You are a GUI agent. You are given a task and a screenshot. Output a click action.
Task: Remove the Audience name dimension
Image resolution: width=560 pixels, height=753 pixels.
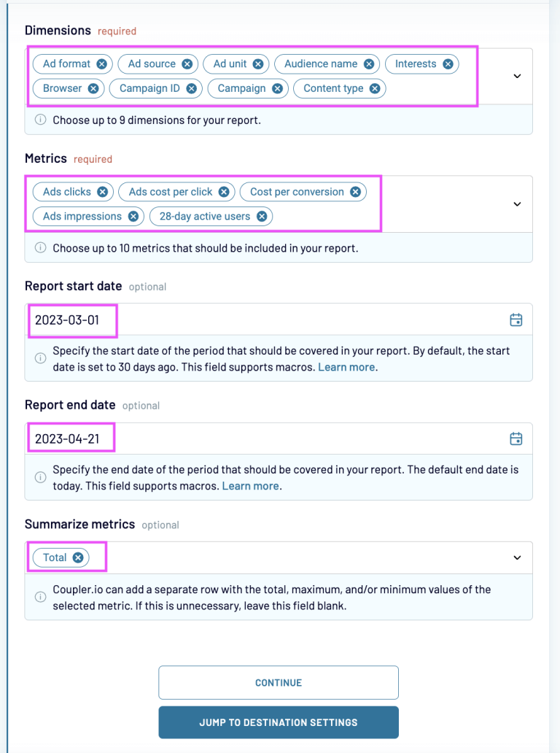tap(370, 63)
